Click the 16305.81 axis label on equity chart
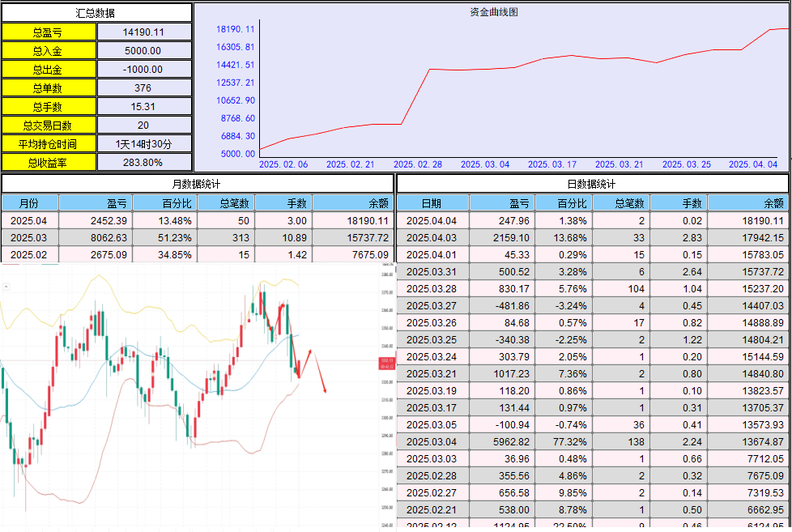This screenshot has width=792, height=532. [236, 47]
